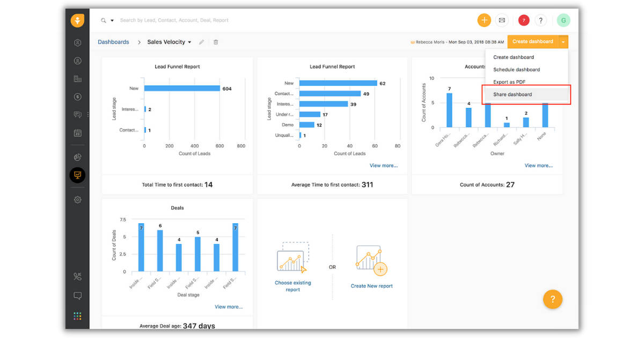Open notifications showing 7 alerts

523,20
